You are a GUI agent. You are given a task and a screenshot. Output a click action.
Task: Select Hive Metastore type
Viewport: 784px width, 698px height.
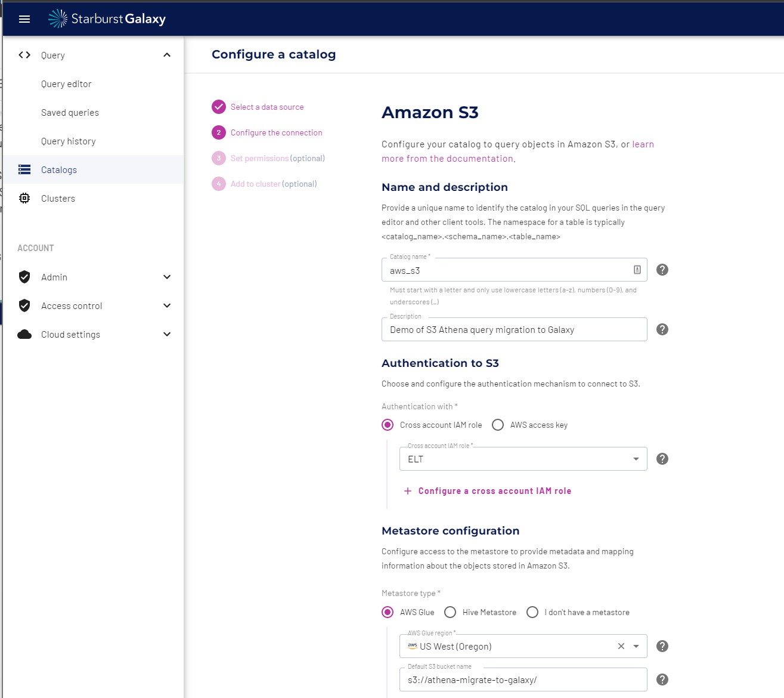[450, 612]
